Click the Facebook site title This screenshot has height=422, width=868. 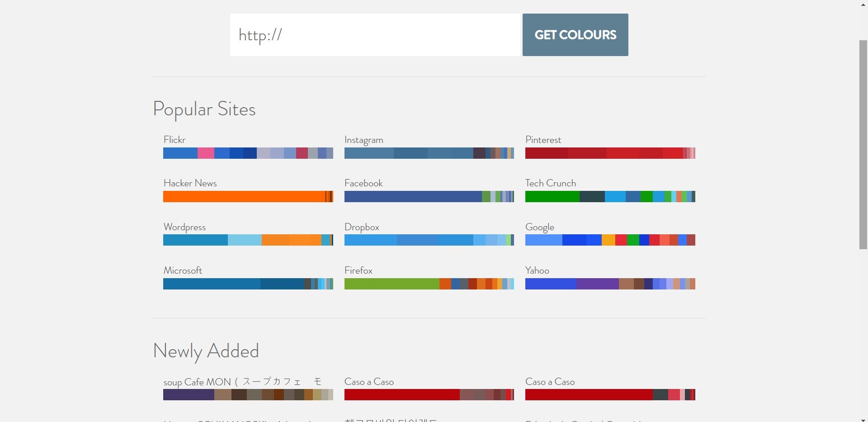(363, 183)
